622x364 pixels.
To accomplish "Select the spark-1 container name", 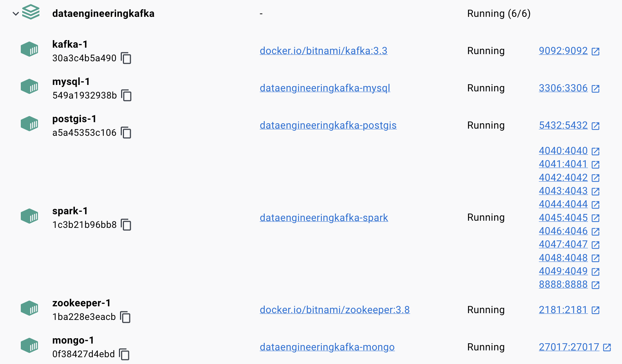I will point(70,211).
